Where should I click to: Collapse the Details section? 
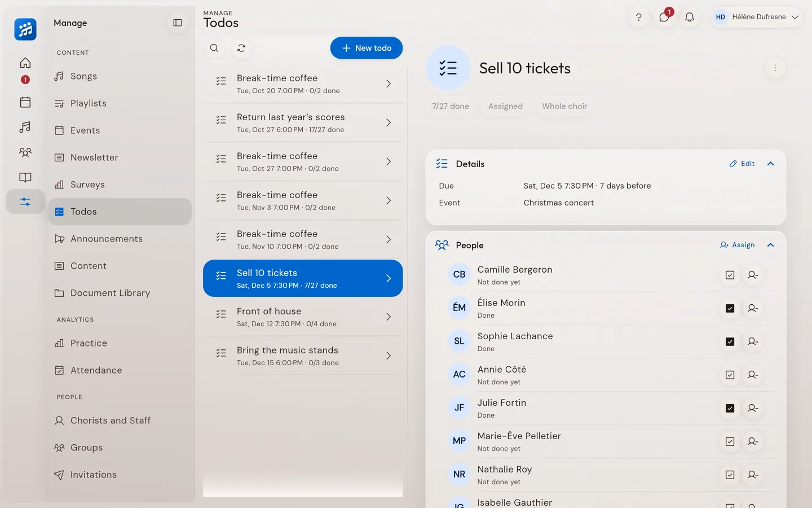coord(770,164)
